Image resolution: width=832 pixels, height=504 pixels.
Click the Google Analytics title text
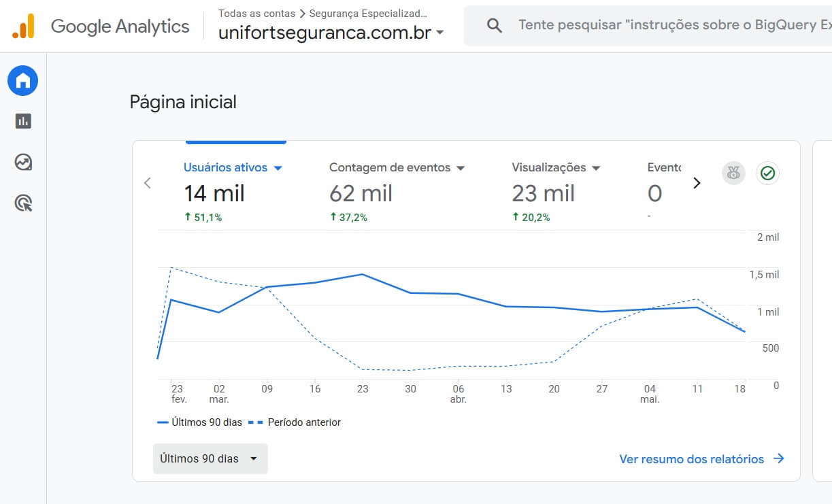click(120, 27)
